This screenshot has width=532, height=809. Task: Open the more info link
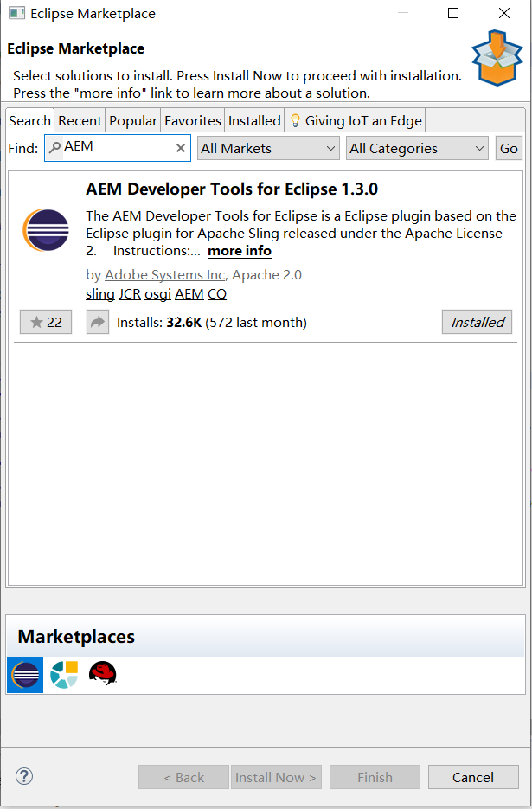coord(240,251)
